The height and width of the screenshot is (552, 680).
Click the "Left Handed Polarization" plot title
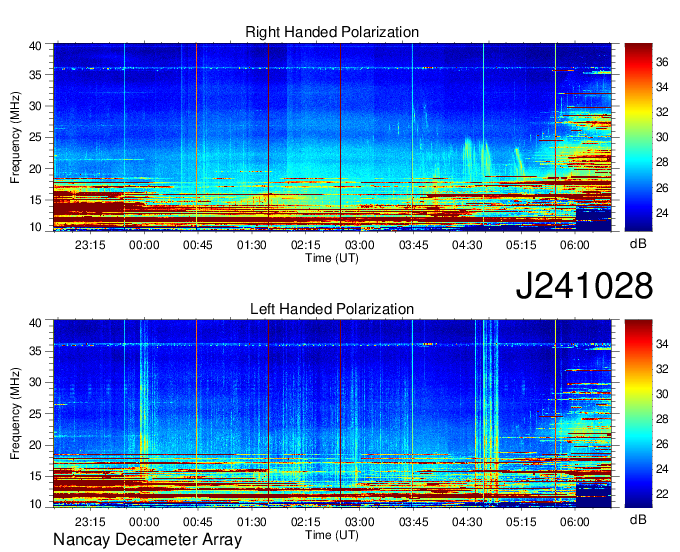click(x=332, y=309)
